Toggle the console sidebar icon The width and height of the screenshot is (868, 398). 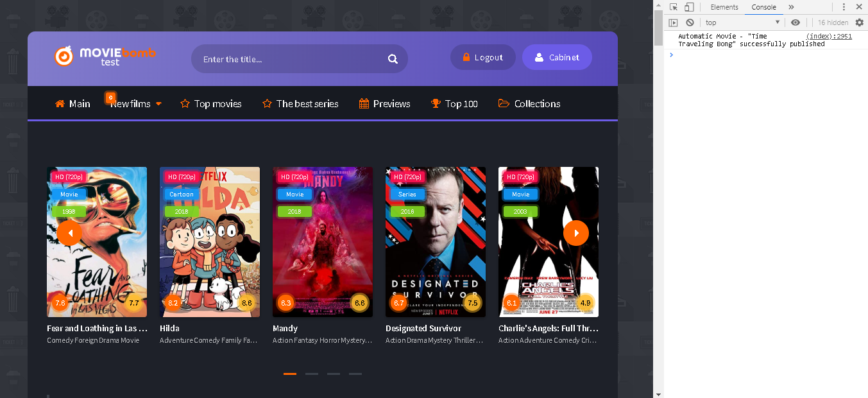pos(674,22)
